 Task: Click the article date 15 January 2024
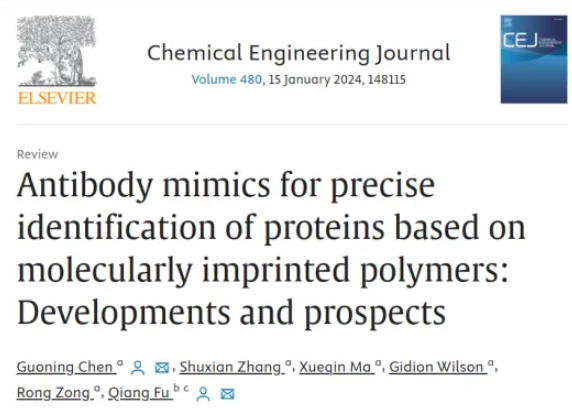315,80
